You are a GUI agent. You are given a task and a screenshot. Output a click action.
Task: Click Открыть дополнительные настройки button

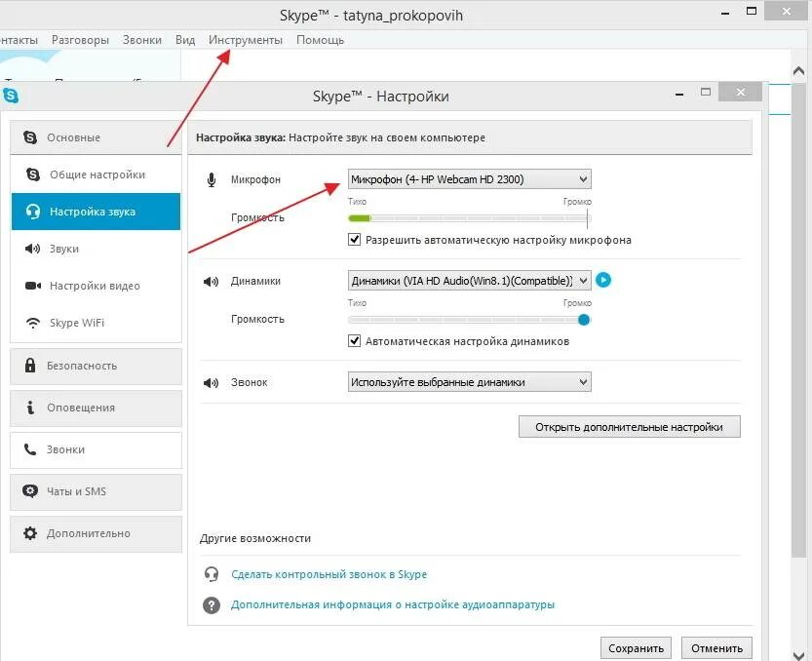pos(629,427)
